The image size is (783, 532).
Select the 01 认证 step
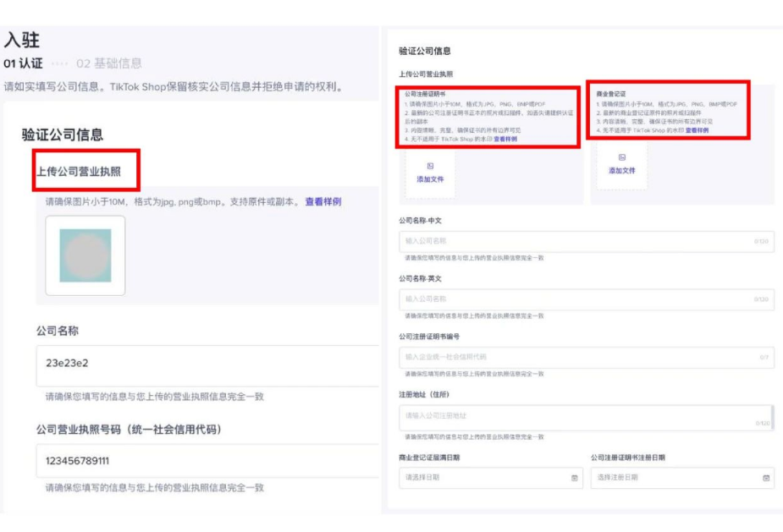(23, 63)
